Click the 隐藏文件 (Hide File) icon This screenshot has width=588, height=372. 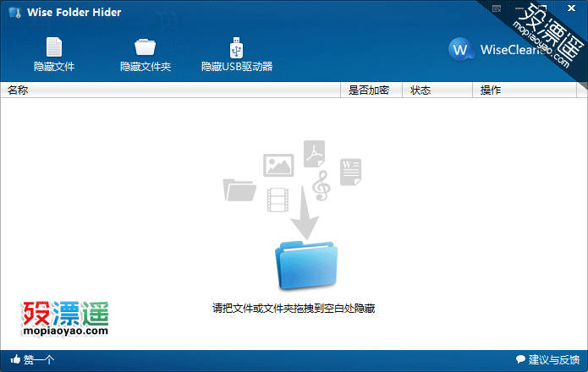[54, 46]
